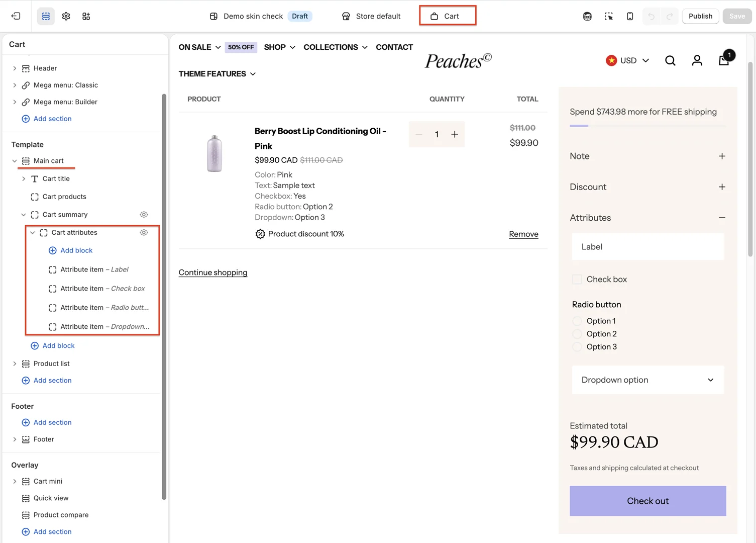
Task: Click the Continue shopping link
Action: (213, 273)
